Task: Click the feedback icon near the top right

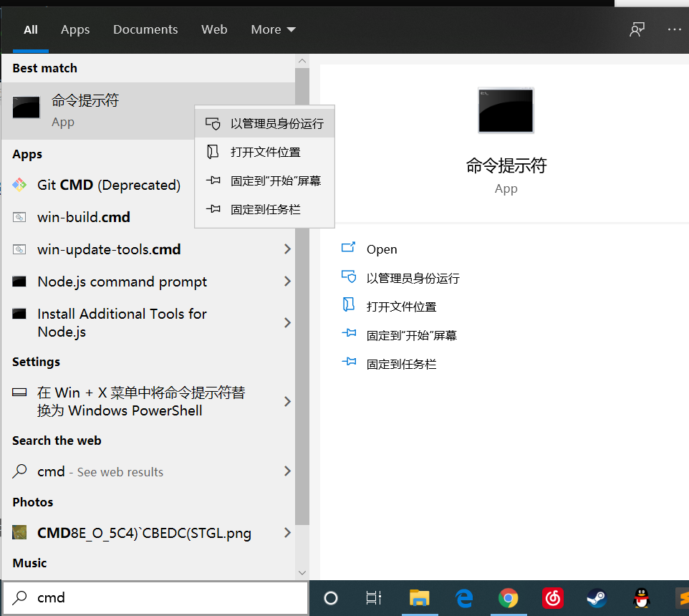Action: pyautogui.click(x=637, y=29)
